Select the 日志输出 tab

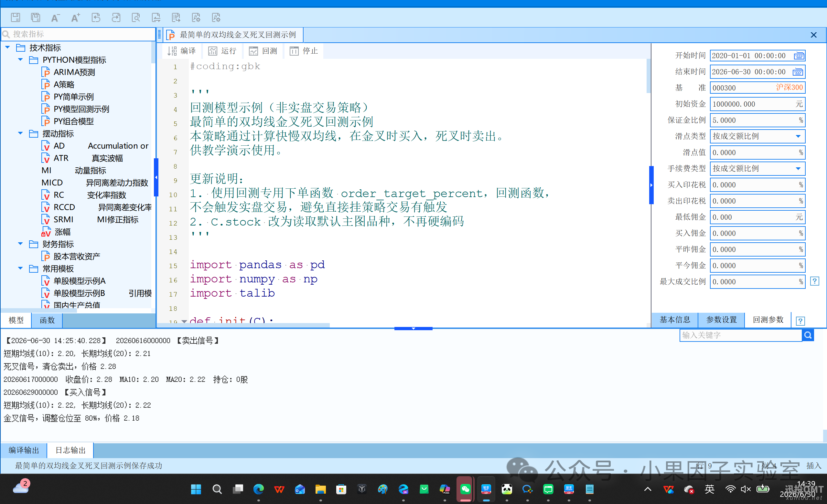[x=70, y=450]
